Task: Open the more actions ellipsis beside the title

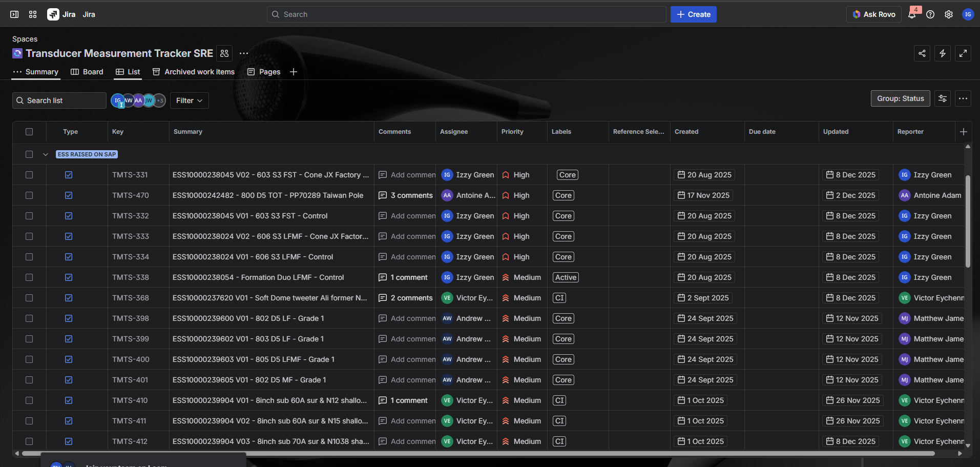Action: (244, 53)
